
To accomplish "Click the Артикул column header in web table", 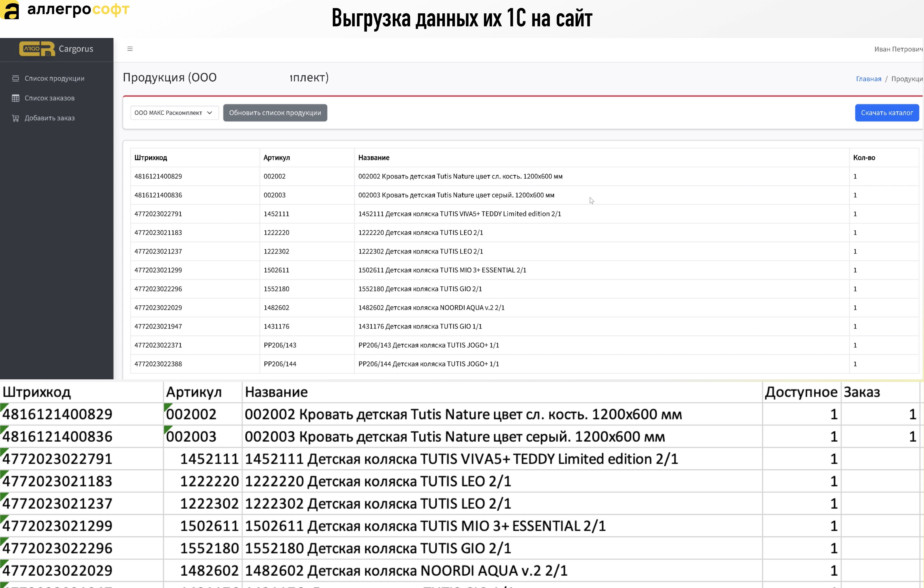I will click(x=277, y=158).
